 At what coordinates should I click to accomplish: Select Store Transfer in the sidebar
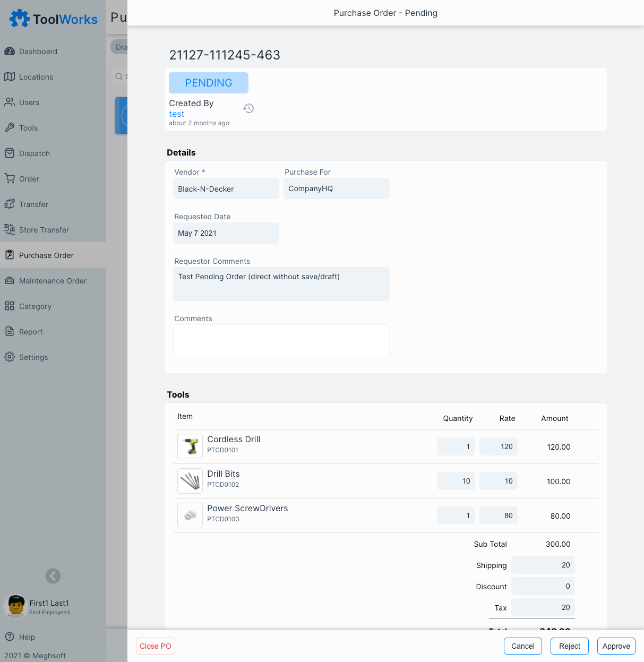click(x=44, y=230)
